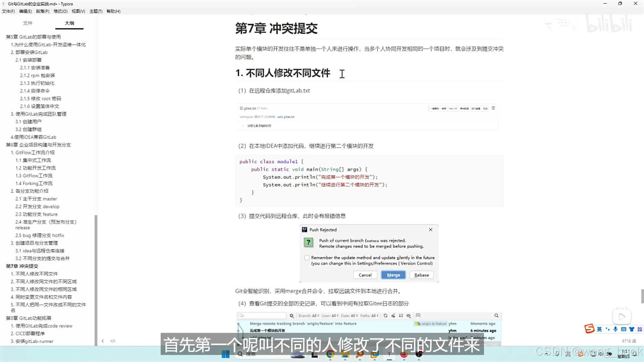Screen dimensions: 644x362
Task: Go to outline entry 2.1.2 rpm 包安装
Action: [x=37, y=75]
